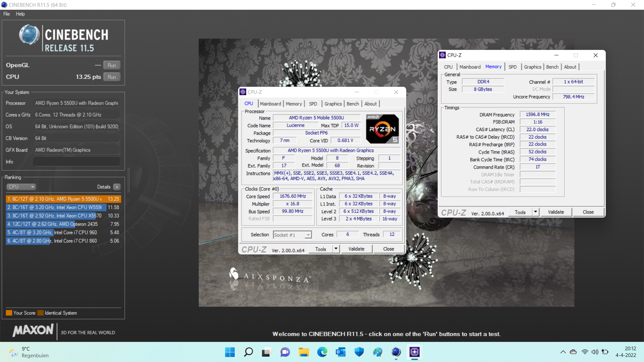Image resolution: width=644 pixels, height=362 pixels.
Task: Open the CPU ranking dropdown
Action: coord(21,187)
